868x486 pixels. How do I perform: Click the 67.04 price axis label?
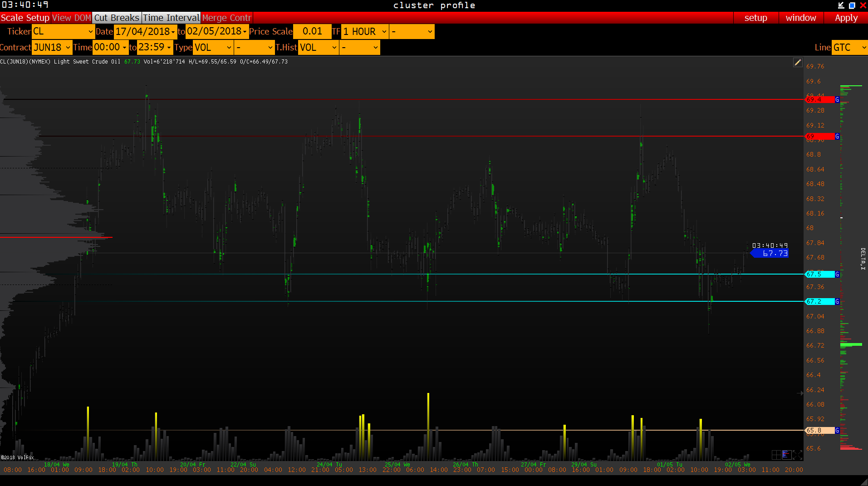815,317
